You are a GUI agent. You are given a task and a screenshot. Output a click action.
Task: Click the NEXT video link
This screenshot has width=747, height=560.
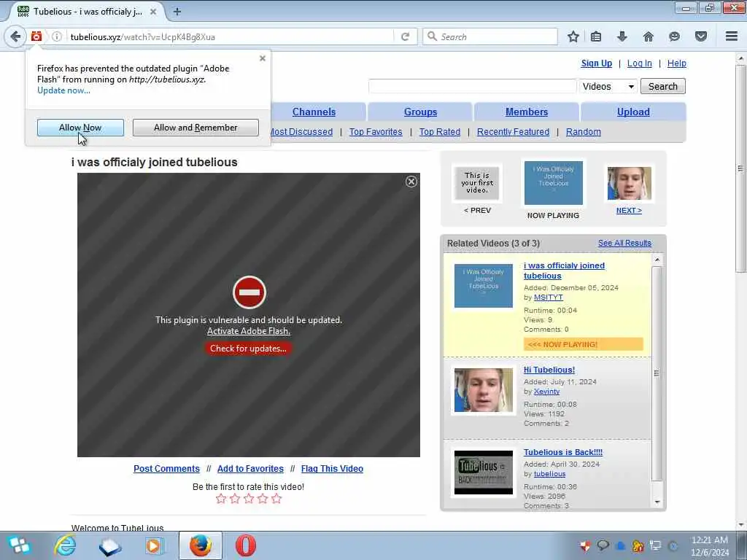click(x=629, y=211)
